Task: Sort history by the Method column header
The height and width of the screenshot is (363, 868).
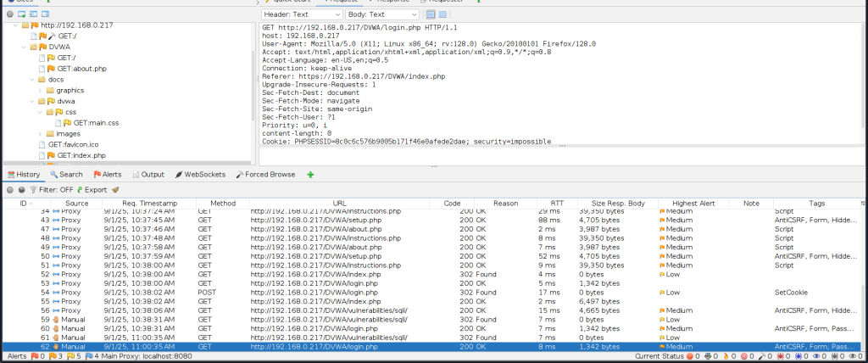Action: point(223,204)
